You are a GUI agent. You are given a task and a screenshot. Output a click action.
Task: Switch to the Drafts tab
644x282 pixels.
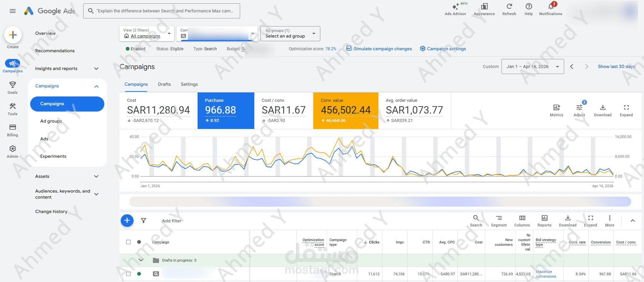[164, 84]
